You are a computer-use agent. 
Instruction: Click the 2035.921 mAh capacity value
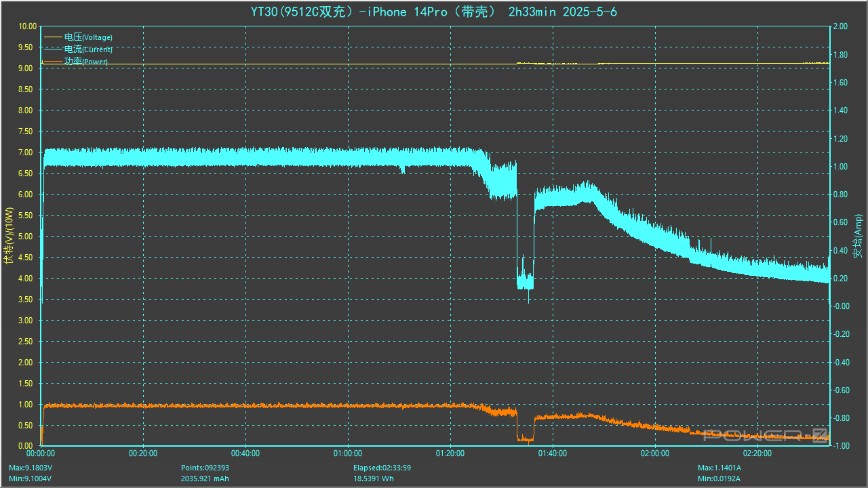pos(205,479)
